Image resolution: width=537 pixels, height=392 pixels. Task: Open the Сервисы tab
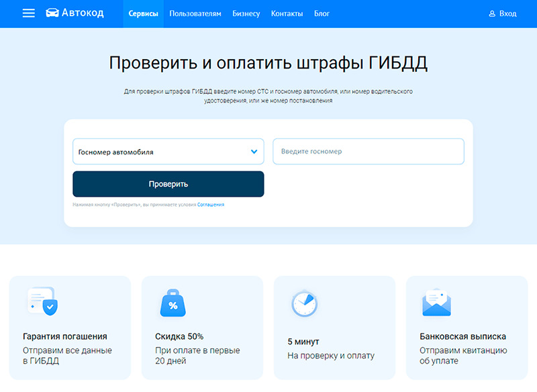[143, 14]
